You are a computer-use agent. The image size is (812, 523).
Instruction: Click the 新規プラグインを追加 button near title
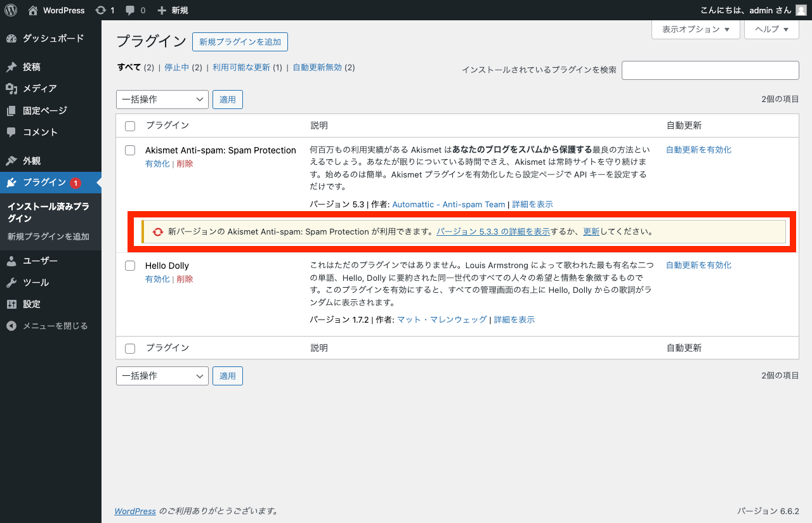point(240,42)
